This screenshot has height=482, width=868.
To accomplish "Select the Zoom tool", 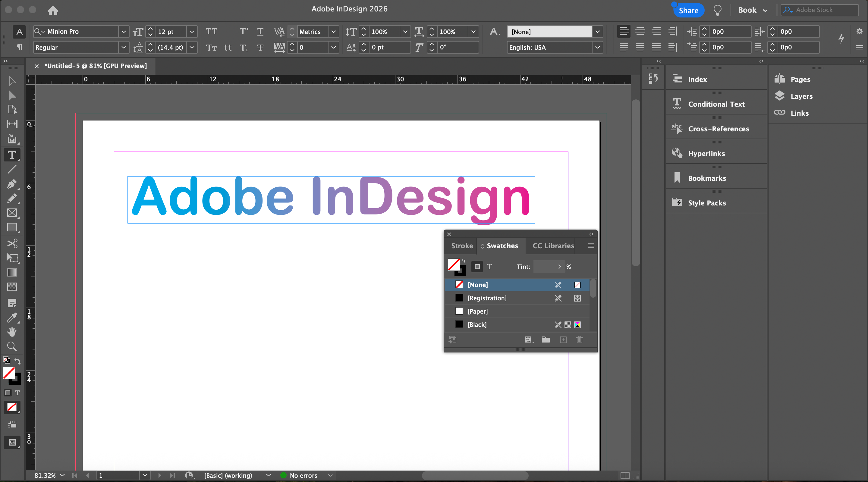I will pyautogui.click(x=12, y=346).
